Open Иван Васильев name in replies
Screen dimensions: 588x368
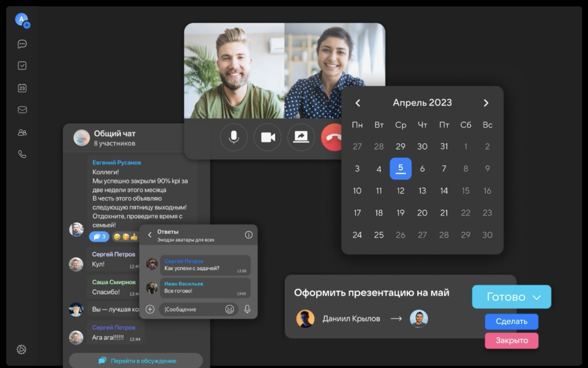[x=184, y=284]
